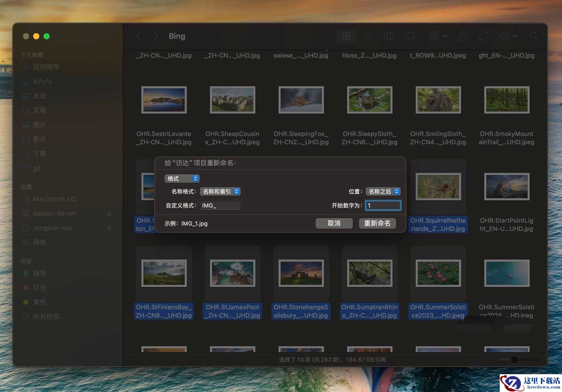Open the More actions ellipsis menu
The height and width of the screenshot is (392, 562).
click(x=509, y=36)
